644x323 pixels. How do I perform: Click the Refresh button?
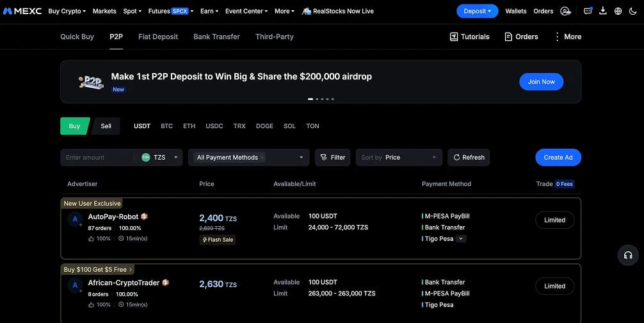(x=469, y=158)
